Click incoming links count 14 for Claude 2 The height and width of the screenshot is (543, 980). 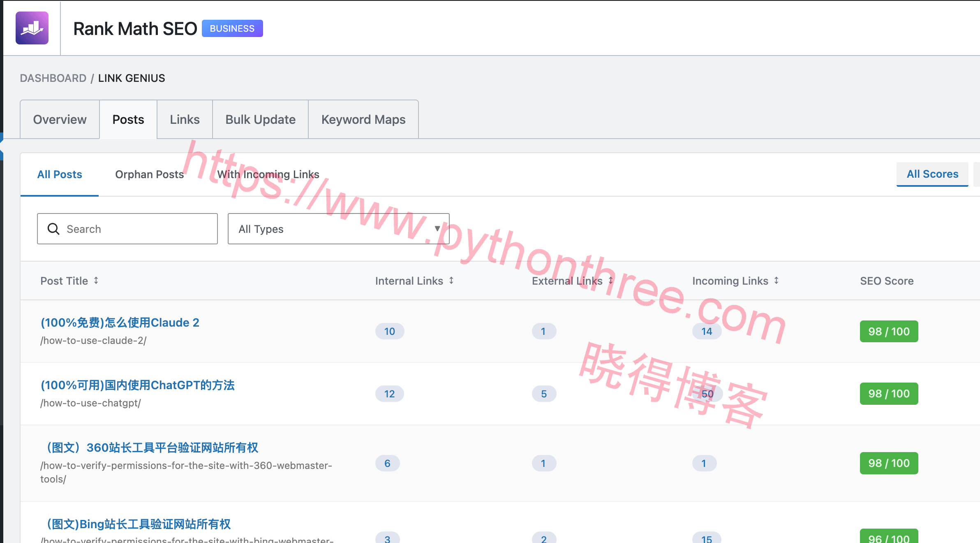tap(707, 331)
